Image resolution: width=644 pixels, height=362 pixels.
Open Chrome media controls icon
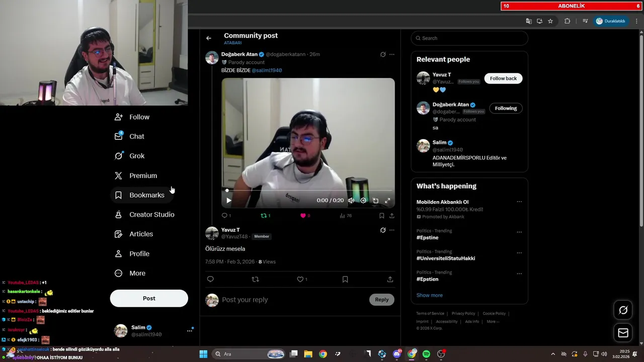click(585, 21)
